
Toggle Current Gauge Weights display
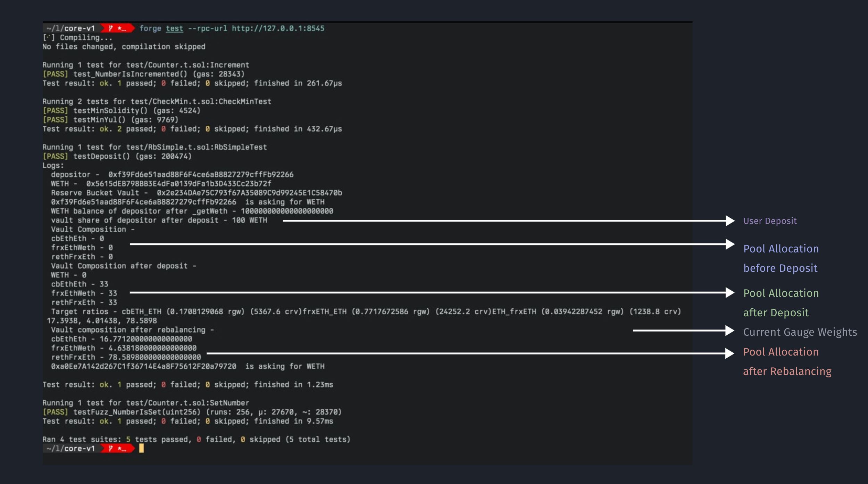800,332
